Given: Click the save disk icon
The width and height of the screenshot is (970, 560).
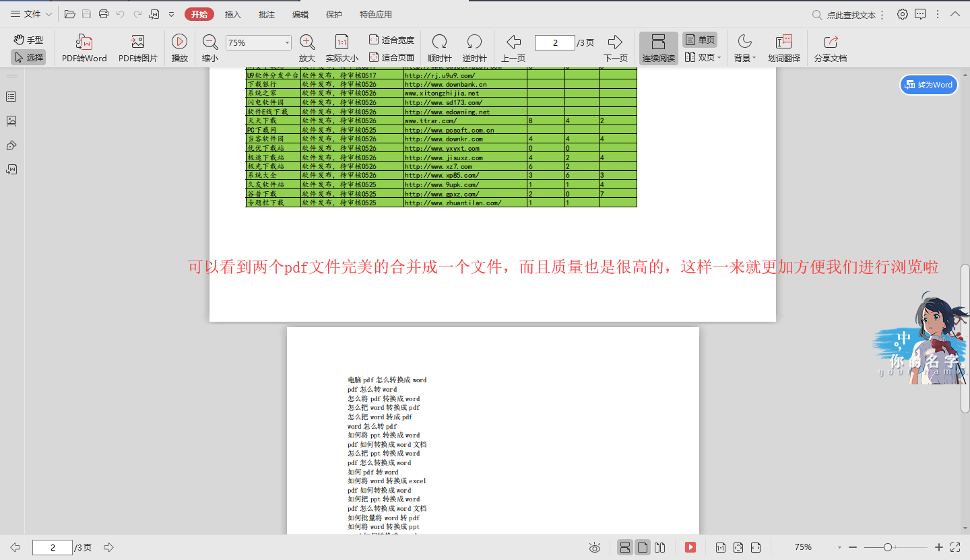Looking at the screenshot, I should (x=86, y=14).
